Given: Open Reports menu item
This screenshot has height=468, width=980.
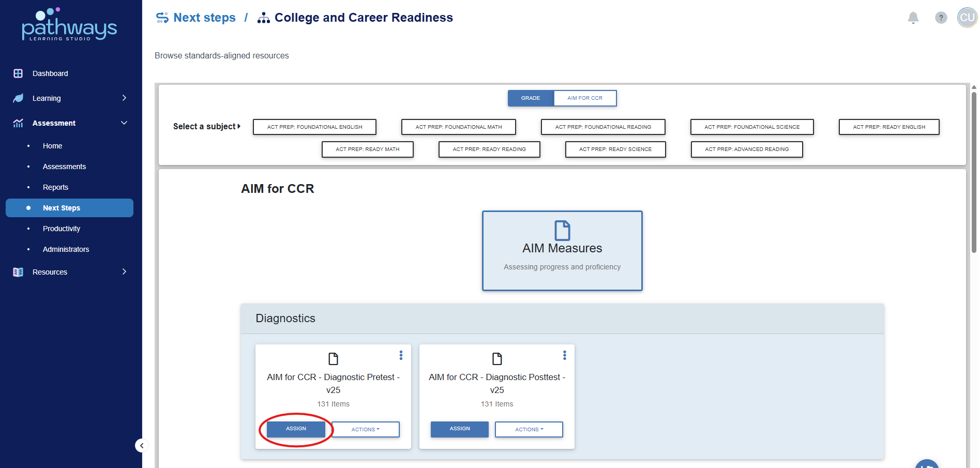Looking at the screenshot, I should point(55,187).
